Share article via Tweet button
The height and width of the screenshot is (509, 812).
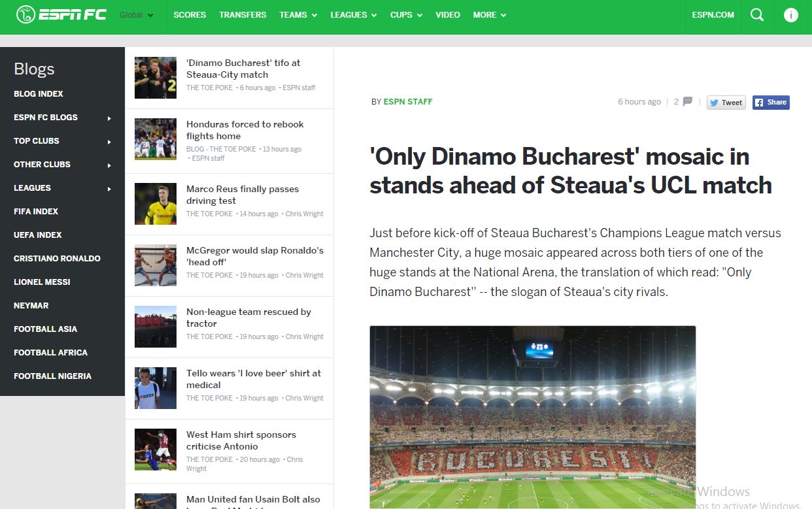pos(726,103)
